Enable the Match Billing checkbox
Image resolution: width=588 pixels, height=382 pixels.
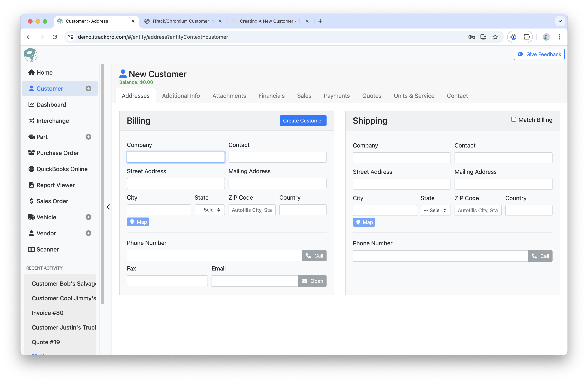[x=514, y=120]
